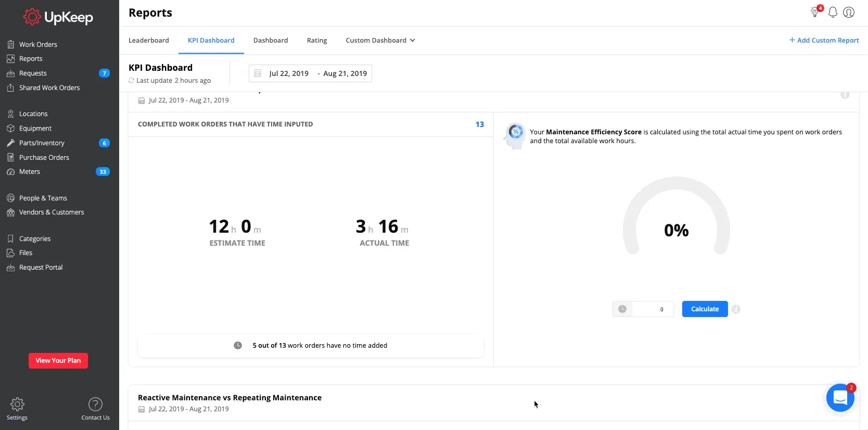Click the available hours input field
The image size is (868, 430).
(x=653, y=309)
